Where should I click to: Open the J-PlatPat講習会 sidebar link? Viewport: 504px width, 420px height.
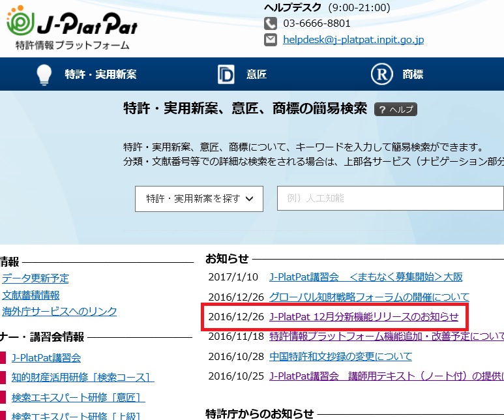(46, 358)
